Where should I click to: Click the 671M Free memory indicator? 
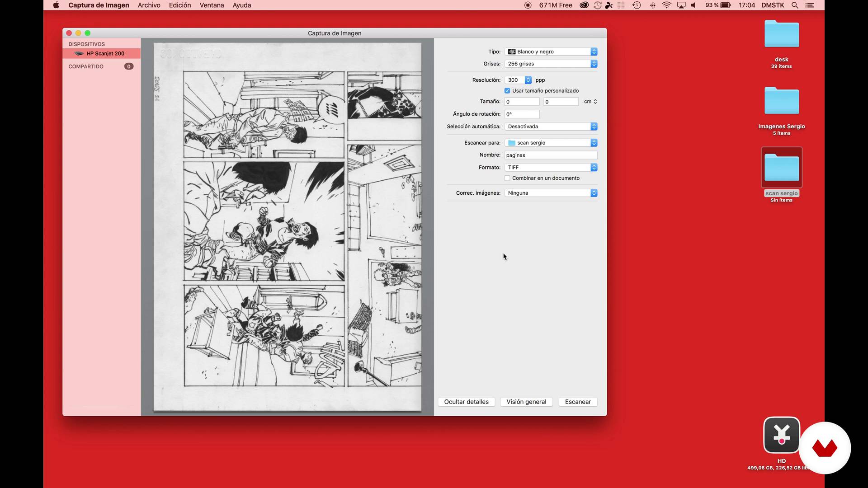click(556, 5)
